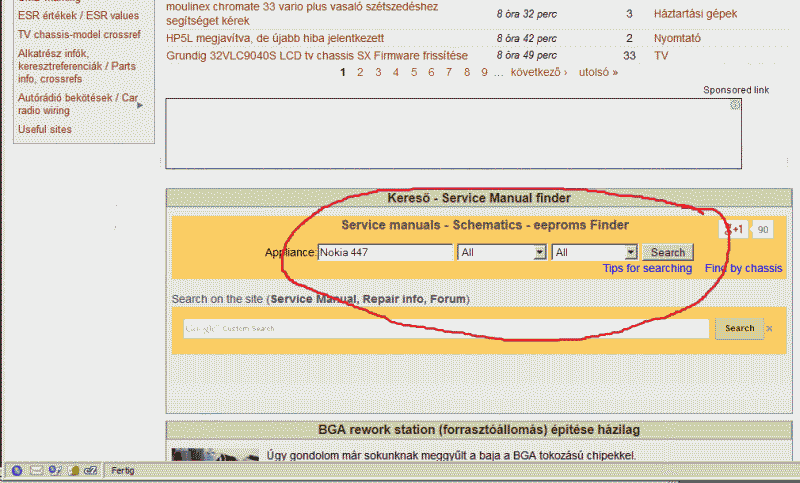Open the first All dropdown in finder

[502, 252]
